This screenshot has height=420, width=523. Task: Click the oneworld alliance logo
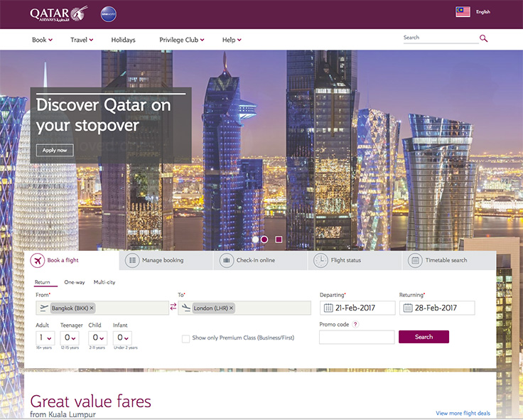pos(109,14)
